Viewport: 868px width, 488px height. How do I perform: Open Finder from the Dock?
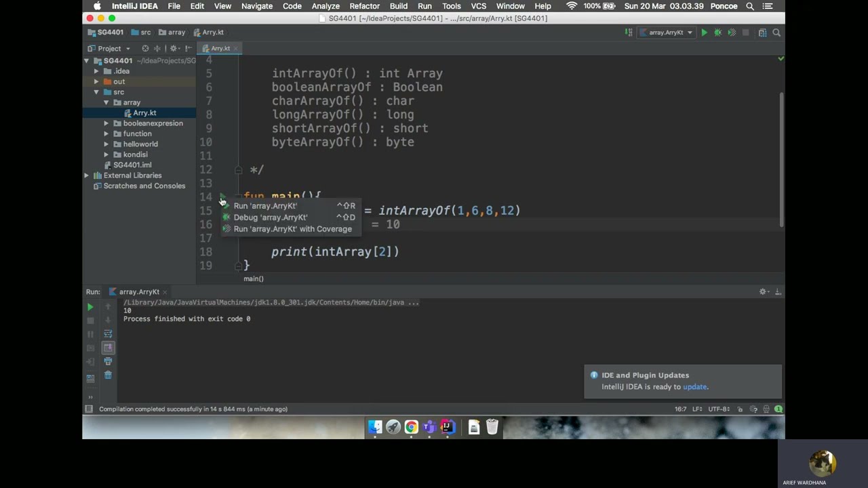point(375,427)
